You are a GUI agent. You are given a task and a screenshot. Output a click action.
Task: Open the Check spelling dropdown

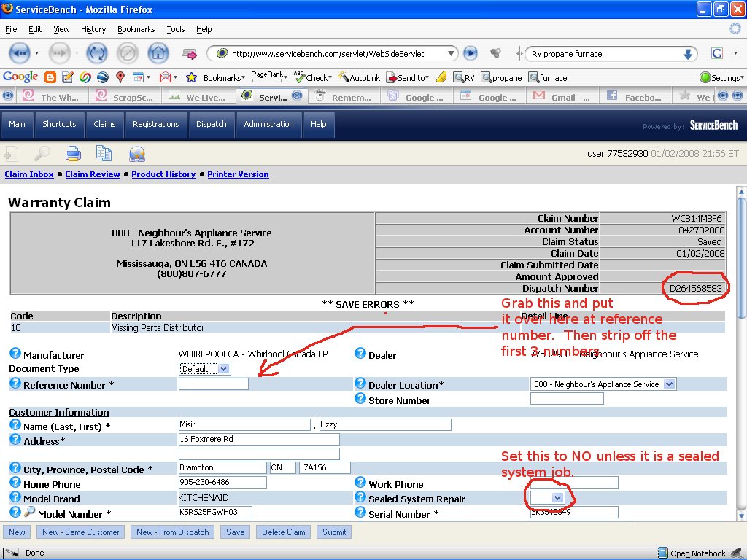tap(312, 77)
